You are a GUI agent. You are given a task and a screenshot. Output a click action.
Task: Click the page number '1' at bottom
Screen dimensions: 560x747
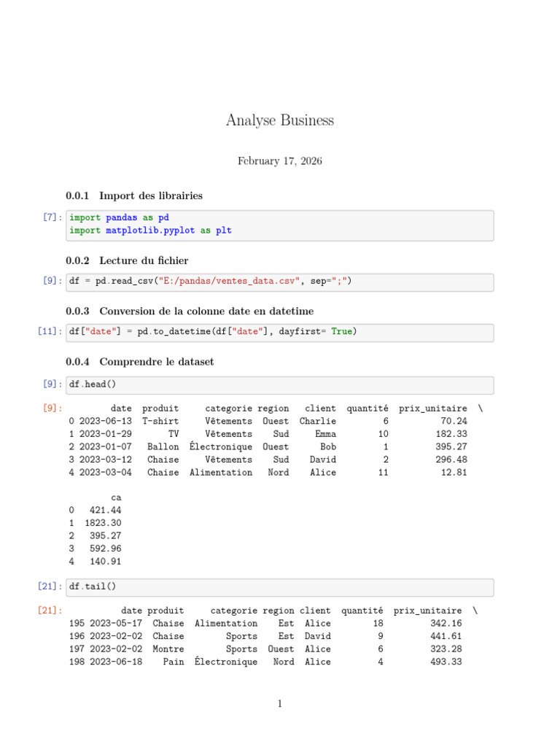tap(280, 704)
